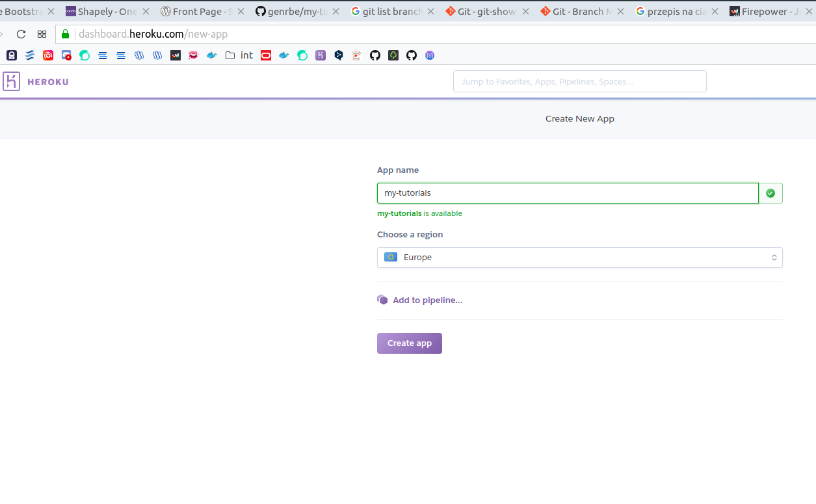Open the blue bookmark icon with red dot
This screenshot has height=504, width=816.
click(x=66, y=55)
